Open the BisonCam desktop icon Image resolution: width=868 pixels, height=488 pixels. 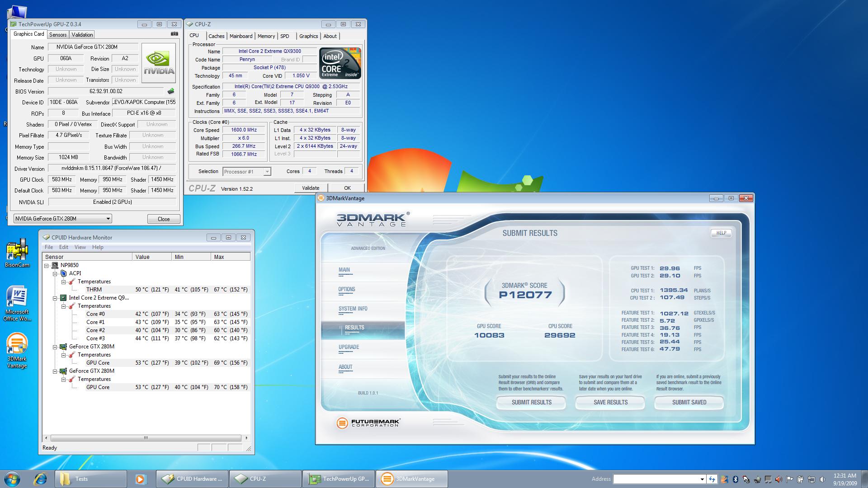click(17, 253)
